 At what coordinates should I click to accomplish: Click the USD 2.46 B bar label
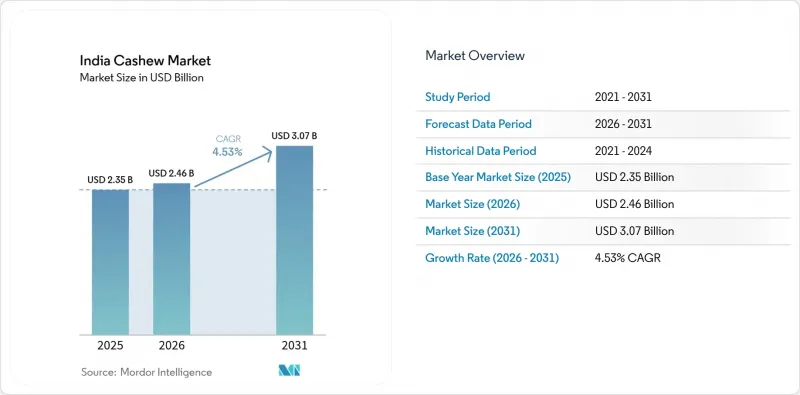(171, 174)
